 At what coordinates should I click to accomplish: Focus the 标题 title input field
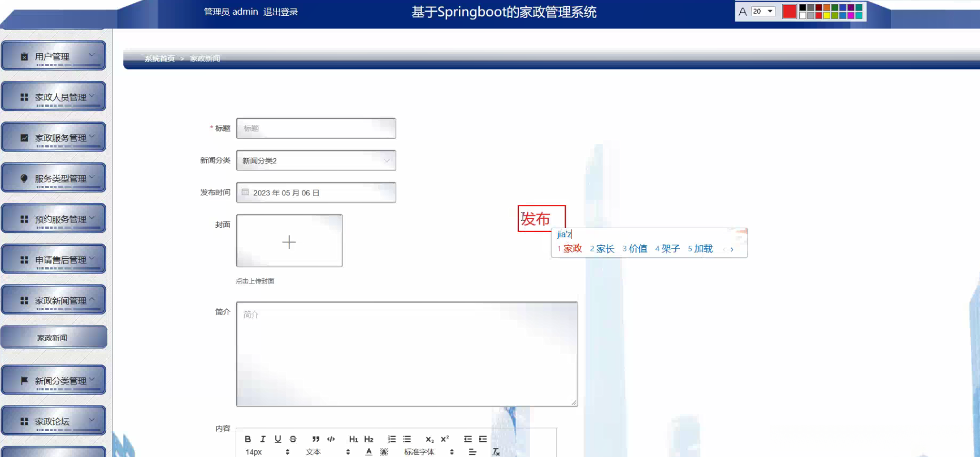(x=316, y=128)
